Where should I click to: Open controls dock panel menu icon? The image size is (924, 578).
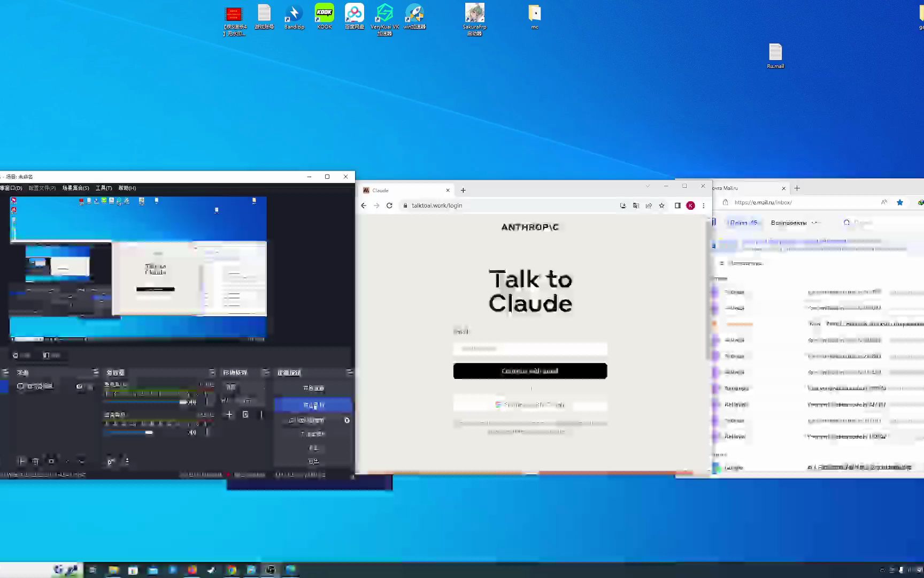click(349, 372)
